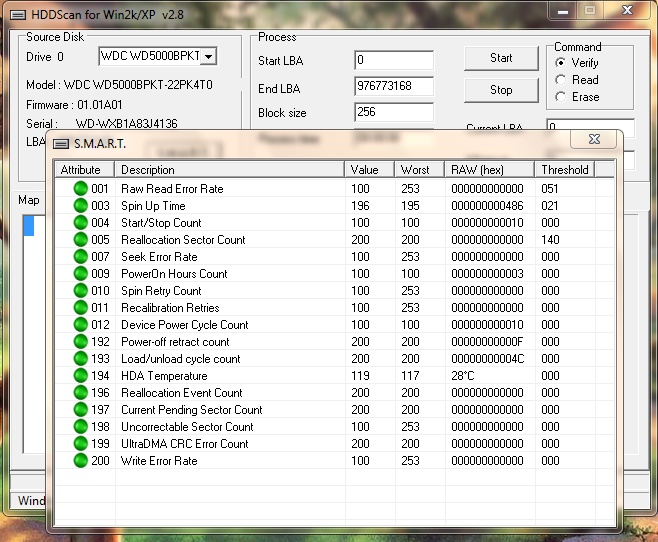Viewport: 658px width, 542px height.
Task: Click the raw value '000000000486'
Action: pyautogui.click(x=487, y=206)
